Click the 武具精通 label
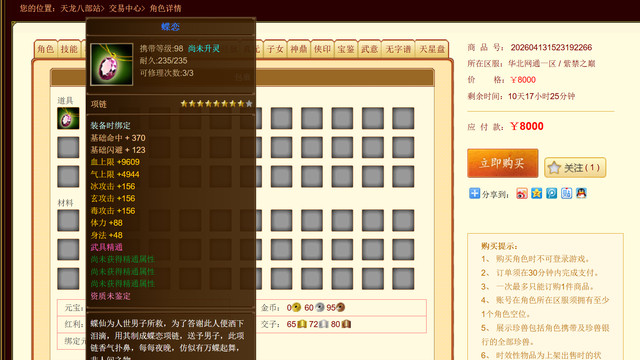Image resolution: width=640 pixels, height=360 pixels. tap(107, 247)
